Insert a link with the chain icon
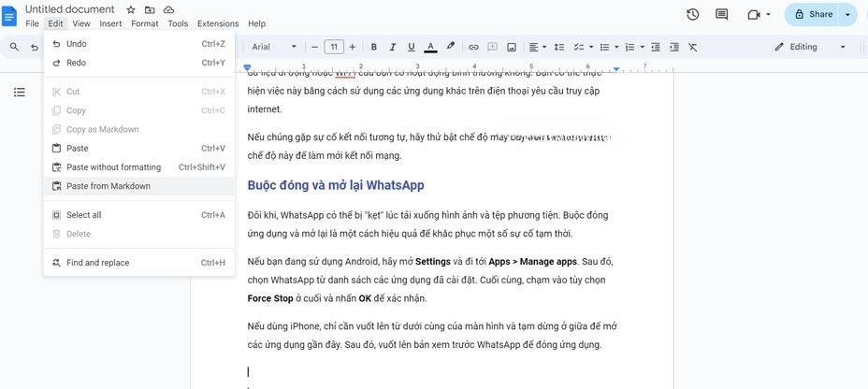 point(473,47)
